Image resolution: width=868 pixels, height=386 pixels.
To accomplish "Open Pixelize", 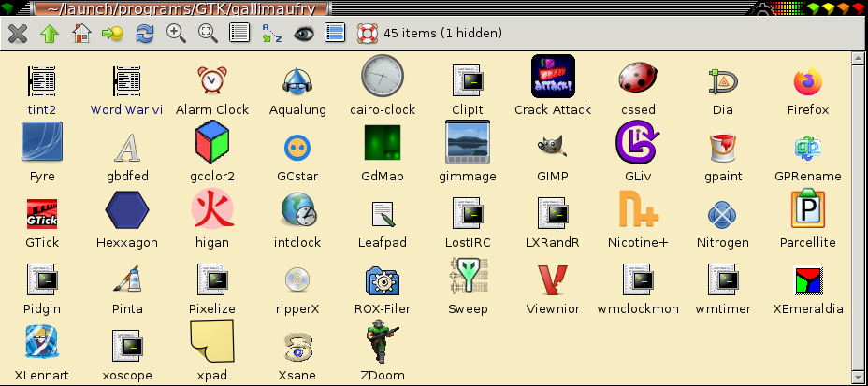I will [x=212, y=279].
